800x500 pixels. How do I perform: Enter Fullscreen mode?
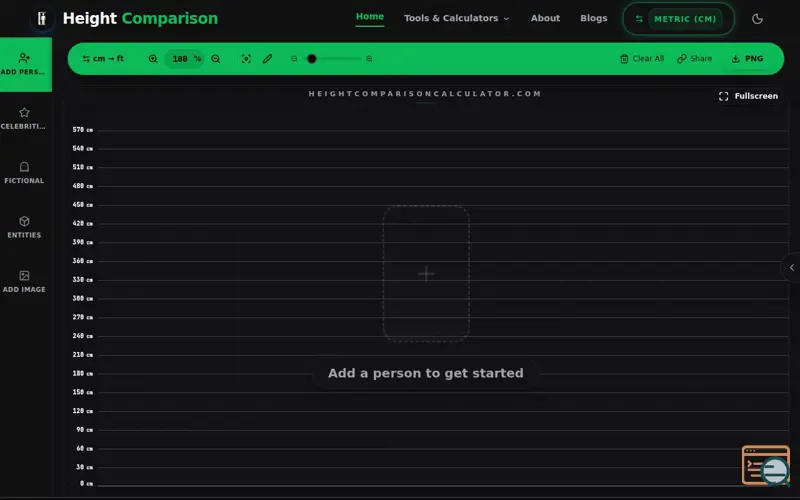(x=748, y=96)
